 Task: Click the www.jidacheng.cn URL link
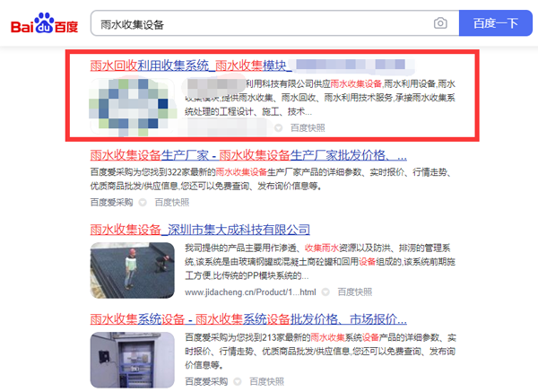250,292
